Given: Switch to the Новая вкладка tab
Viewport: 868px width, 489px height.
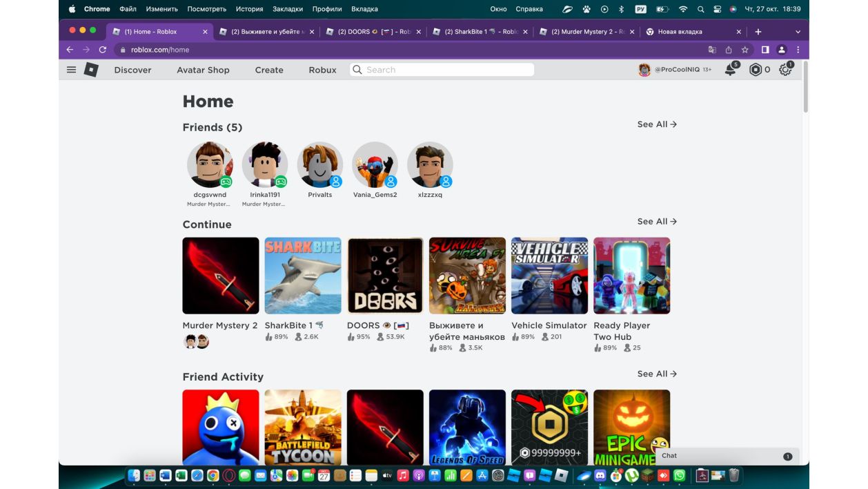Looking at the screenshot, I should click(693, 32).
